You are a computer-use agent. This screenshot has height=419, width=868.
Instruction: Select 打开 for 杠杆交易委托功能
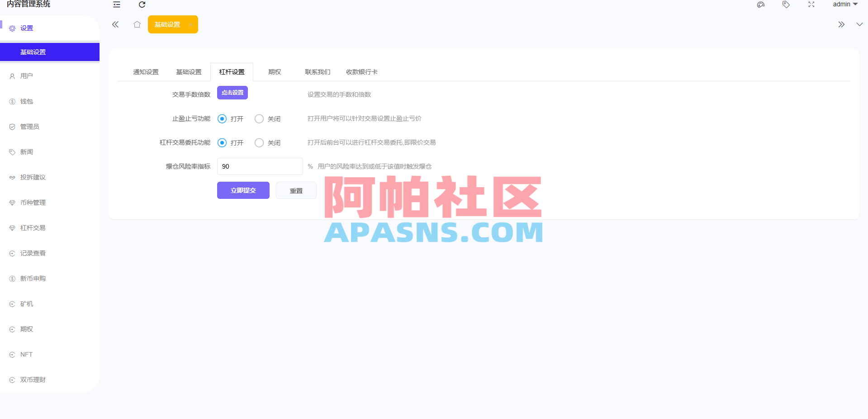pyautogui.click(x=222, y=142)
